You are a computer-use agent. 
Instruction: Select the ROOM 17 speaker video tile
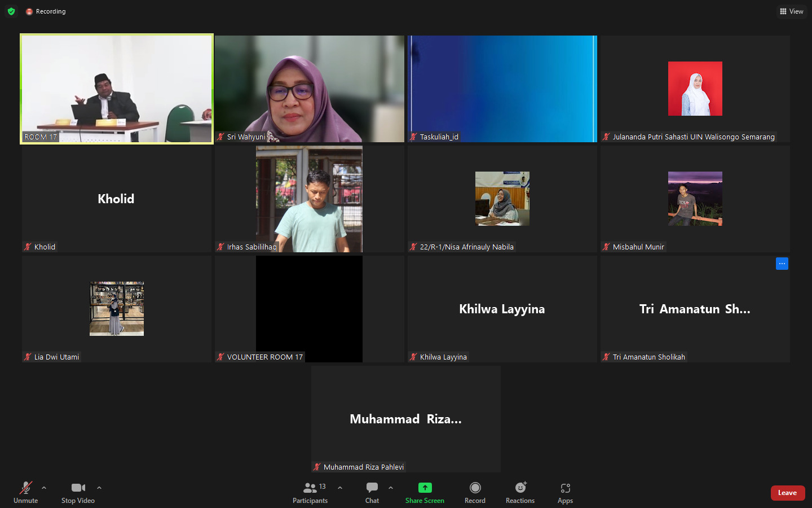click(x=117, y=89)
